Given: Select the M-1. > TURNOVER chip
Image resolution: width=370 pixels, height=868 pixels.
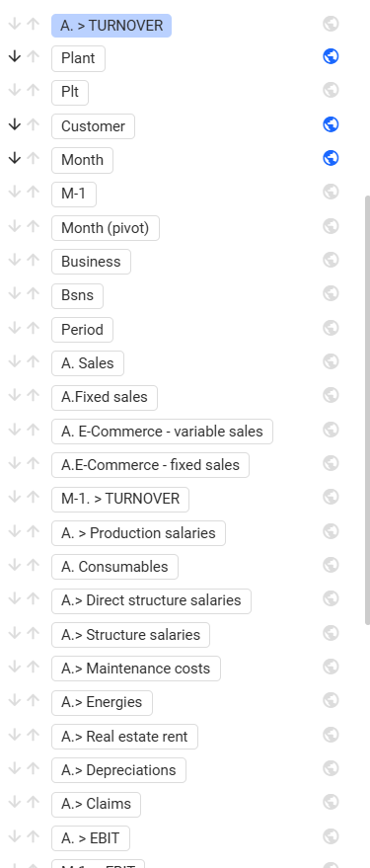Looking at the screenshot, I should (120, 499).
